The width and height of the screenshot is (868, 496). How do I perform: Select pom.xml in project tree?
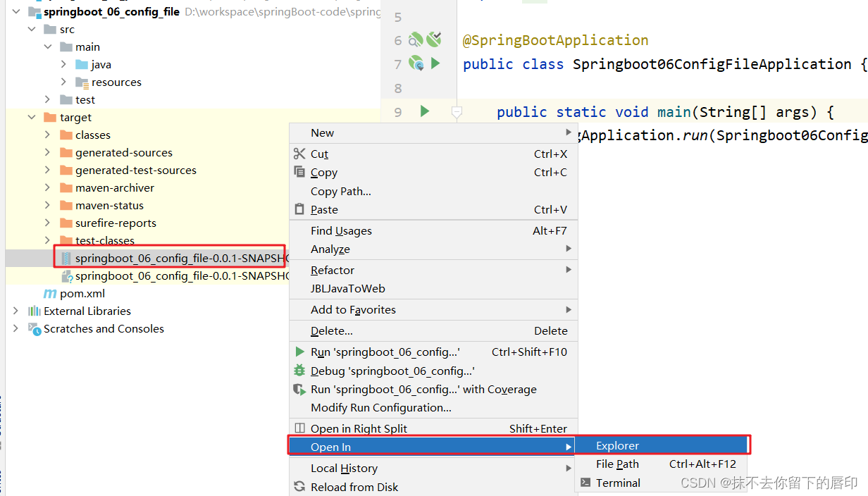(82, 293)
